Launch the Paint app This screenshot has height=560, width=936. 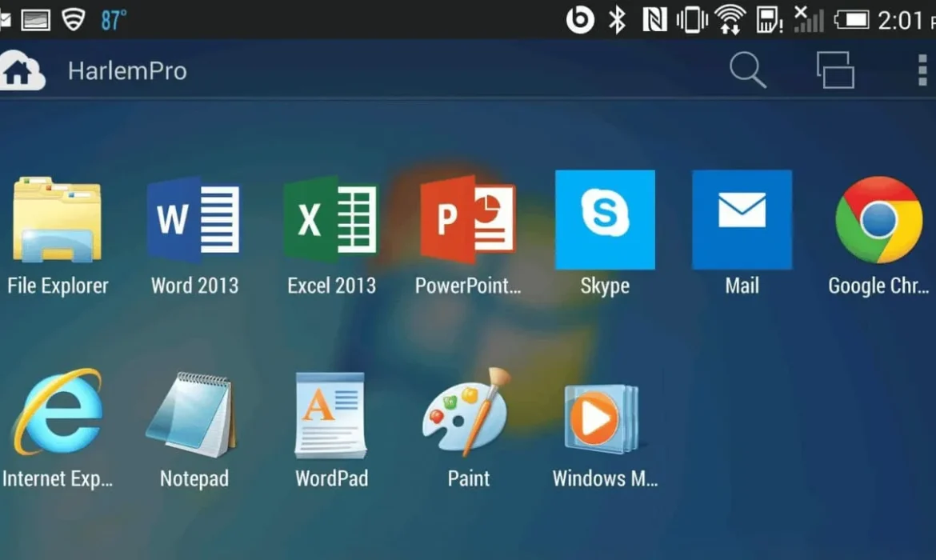467,412
